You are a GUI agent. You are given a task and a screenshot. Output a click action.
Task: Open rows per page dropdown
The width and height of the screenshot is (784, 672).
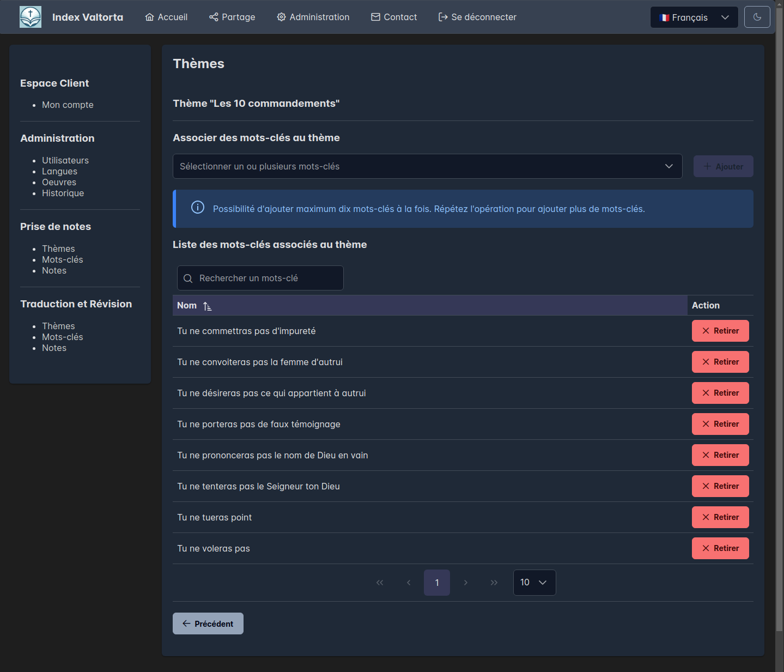534,583
